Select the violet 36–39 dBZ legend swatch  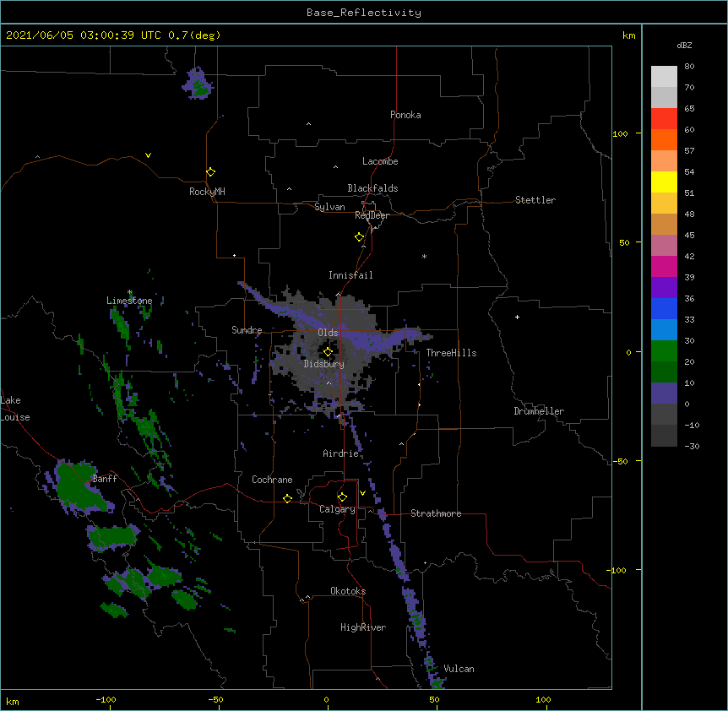click(664, 288)
